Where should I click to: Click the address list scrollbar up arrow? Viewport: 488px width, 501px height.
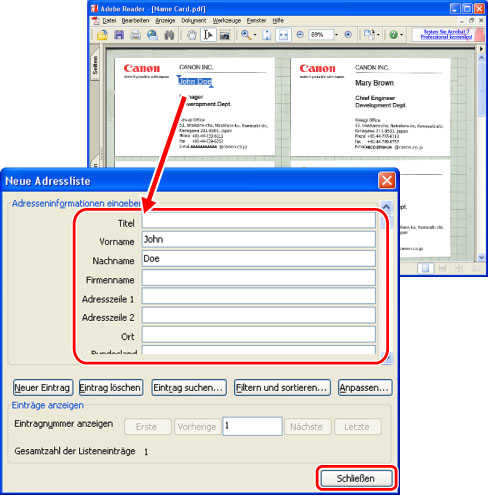(386, 207)
